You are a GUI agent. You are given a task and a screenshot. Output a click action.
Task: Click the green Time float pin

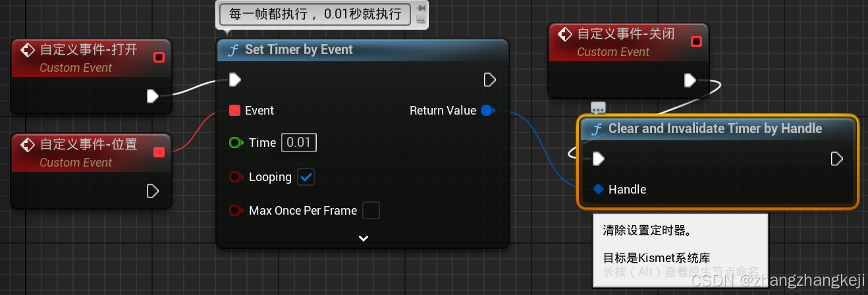[236, 142]
